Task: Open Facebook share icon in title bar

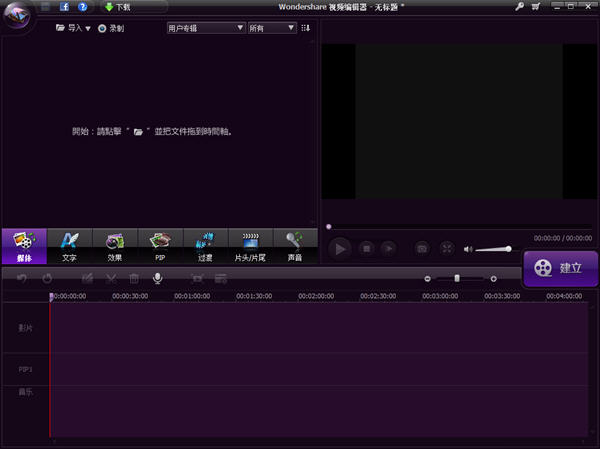Action: click(64, 7)
